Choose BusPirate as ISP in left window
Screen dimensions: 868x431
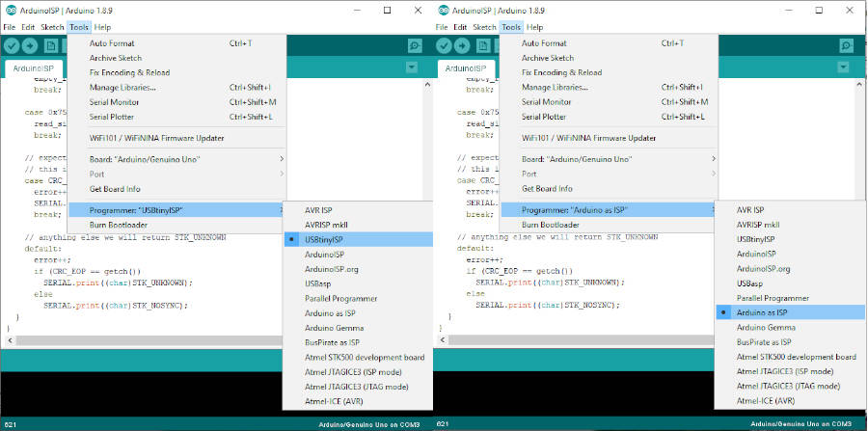(x=332, y=342)
